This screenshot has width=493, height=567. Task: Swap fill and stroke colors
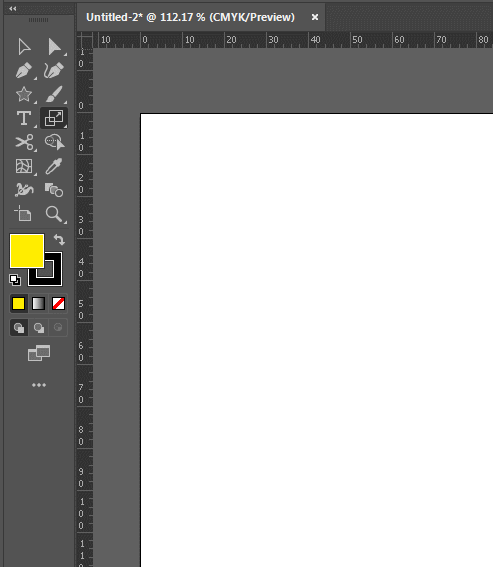click(x=59, y=240)
